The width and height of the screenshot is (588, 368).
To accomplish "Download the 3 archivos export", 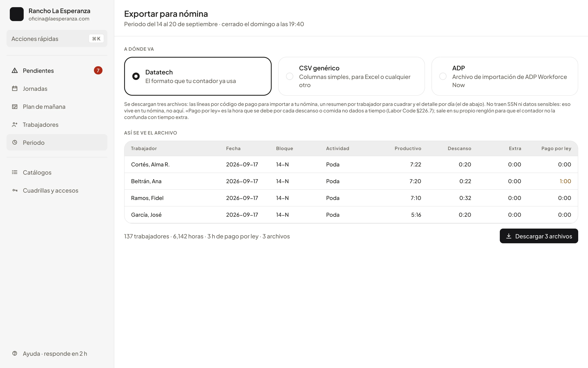I will pyautogui.click(x=539, y=236).
